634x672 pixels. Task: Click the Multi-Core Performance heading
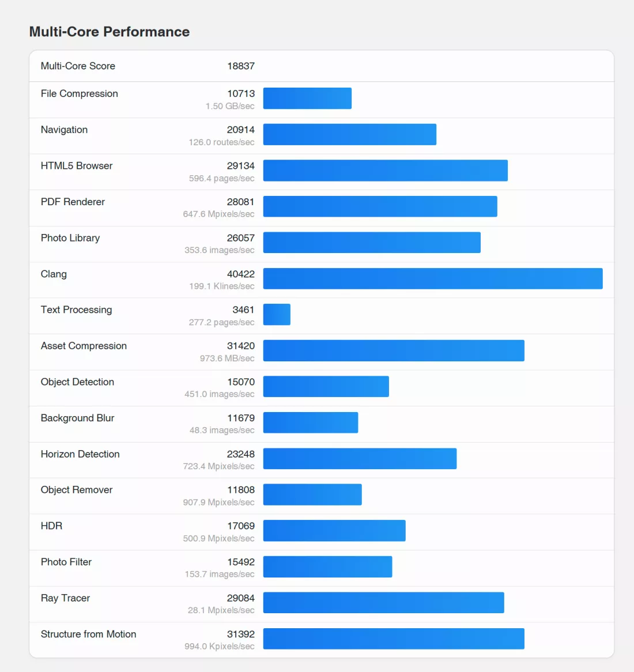click(x=110, y=32)
